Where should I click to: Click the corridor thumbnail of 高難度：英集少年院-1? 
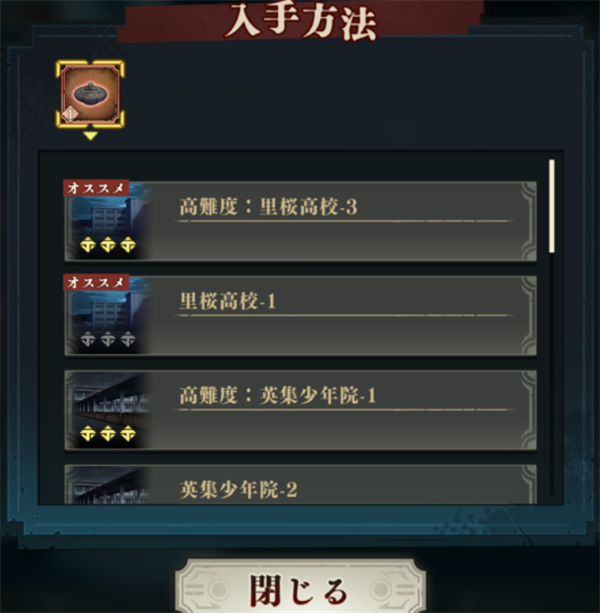[x=108, y=410]
